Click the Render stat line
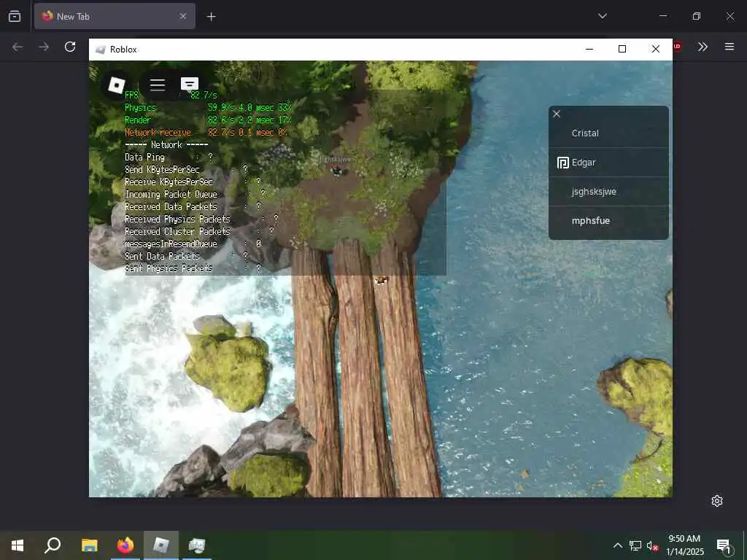This screenshot has width=747, height=560. point(208,120)
